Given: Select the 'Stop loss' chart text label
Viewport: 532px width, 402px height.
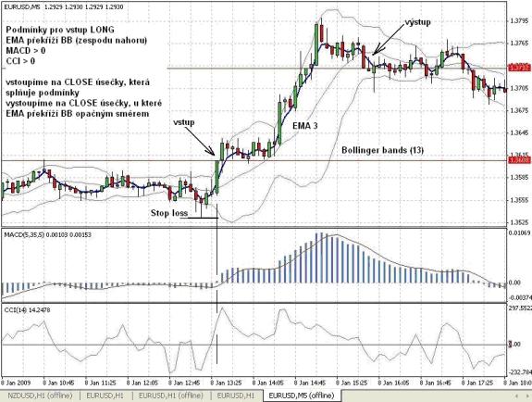Looking at the screenshot, I should (169, 213).
